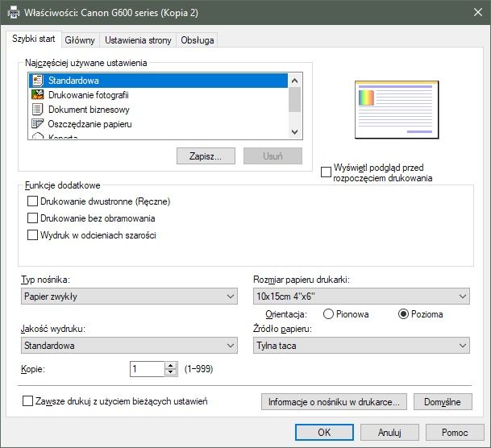This screenshot has height=448, width=491.
Task: Click the Drukowanie fotografii photo icon
Action: pos(38,95)
